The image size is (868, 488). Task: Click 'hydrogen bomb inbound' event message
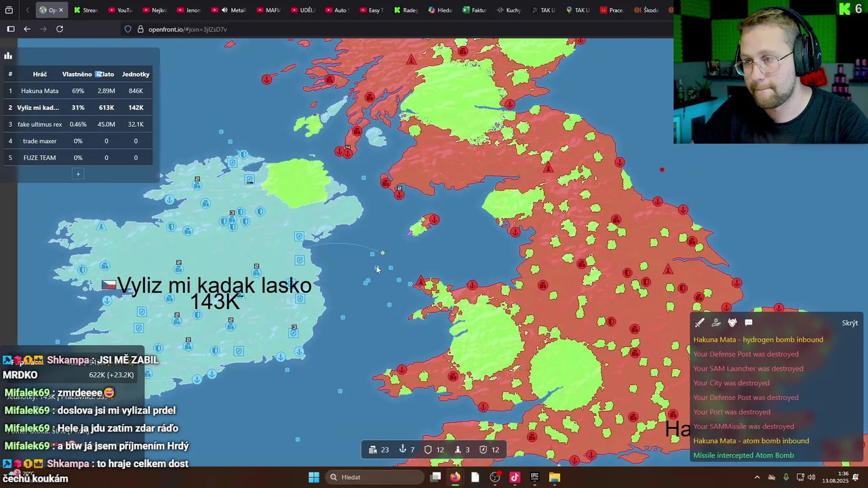[x=758, y=340]
